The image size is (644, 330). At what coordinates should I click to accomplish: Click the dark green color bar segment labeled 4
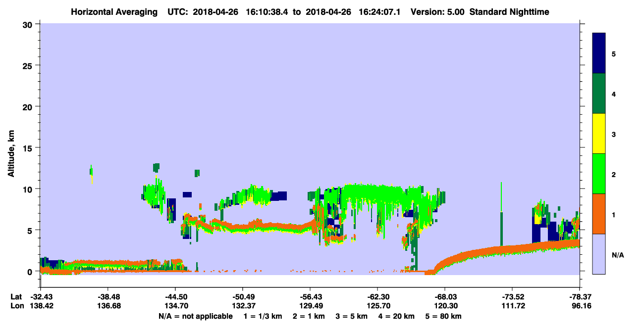click(599, 94)
